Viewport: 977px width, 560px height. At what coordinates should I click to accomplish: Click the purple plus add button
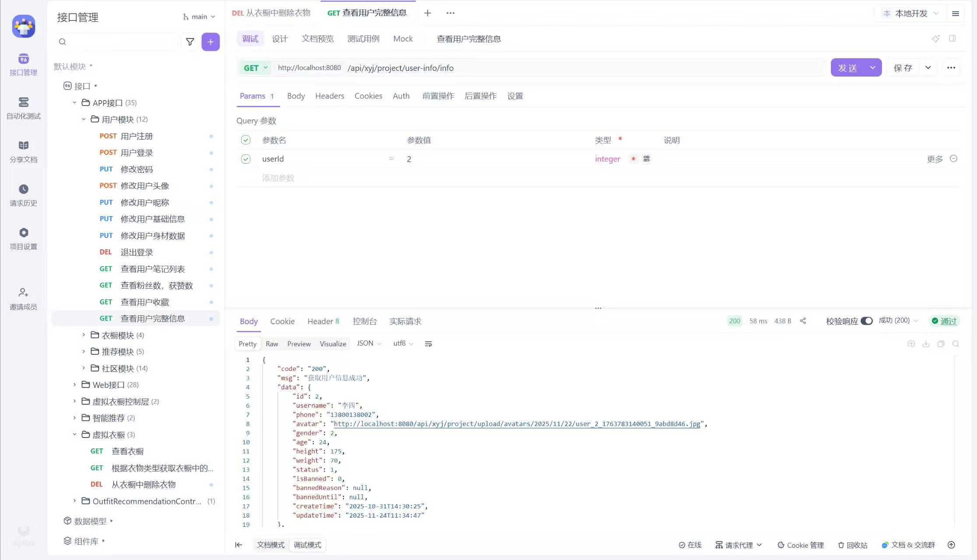[x=210, y=42]
